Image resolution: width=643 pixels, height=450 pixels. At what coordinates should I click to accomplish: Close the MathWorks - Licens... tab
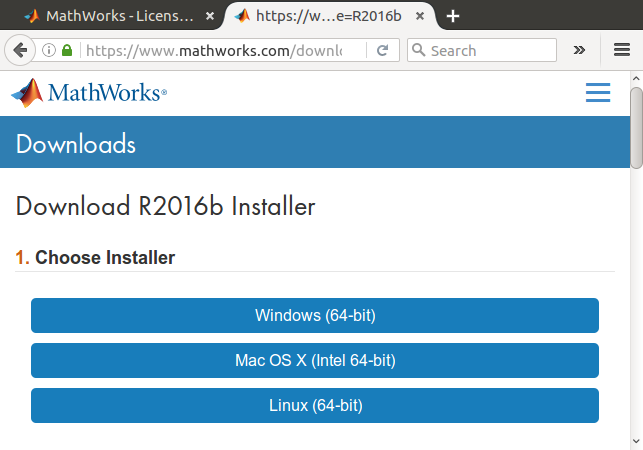(x=210, y=16)
